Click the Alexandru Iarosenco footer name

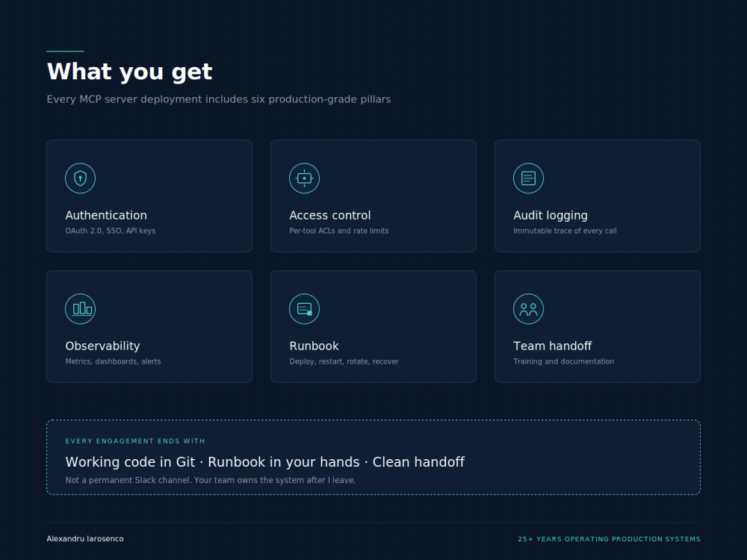point(85,538)
